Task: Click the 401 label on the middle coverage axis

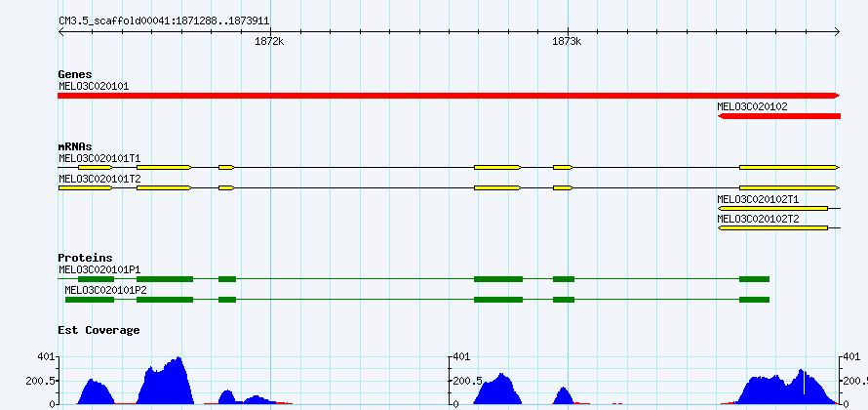Action: point(460,357)
